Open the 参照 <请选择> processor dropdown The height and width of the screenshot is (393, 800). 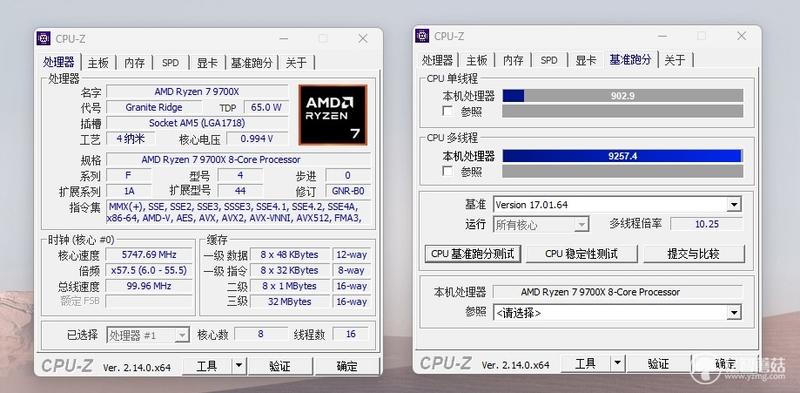point(734,312)
